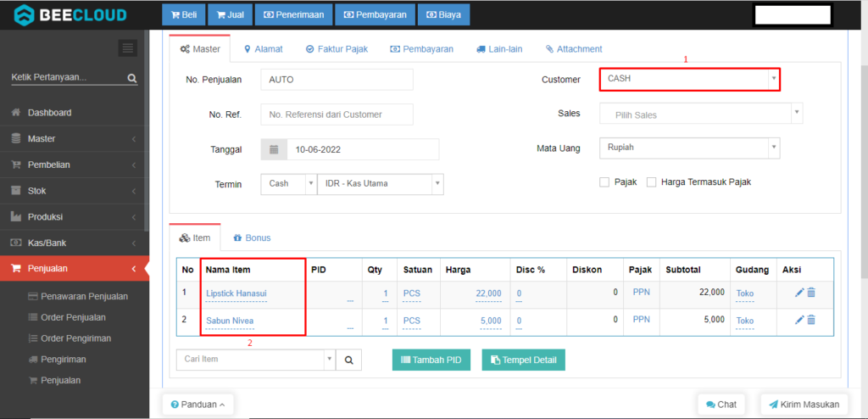Viewport: 868px width, 419px height.
Task: Expand the Master sidebar menu
Action: 73,138
